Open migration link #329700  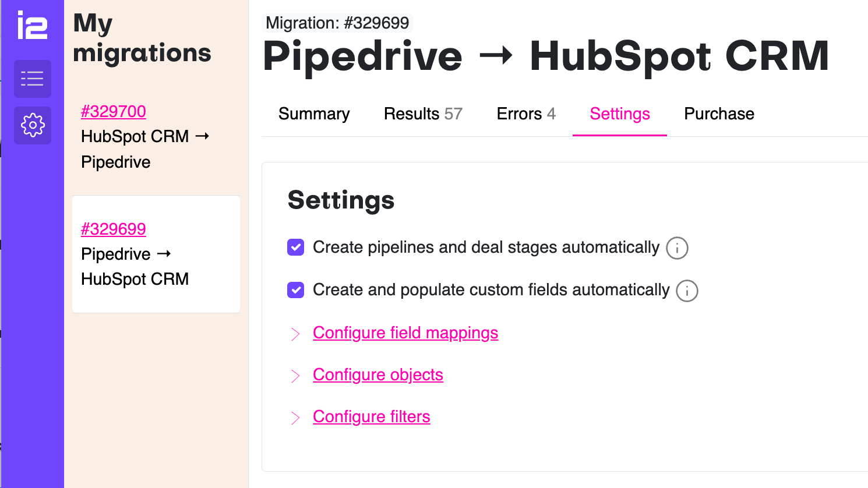pyautogui.click(x=114, y=111)
